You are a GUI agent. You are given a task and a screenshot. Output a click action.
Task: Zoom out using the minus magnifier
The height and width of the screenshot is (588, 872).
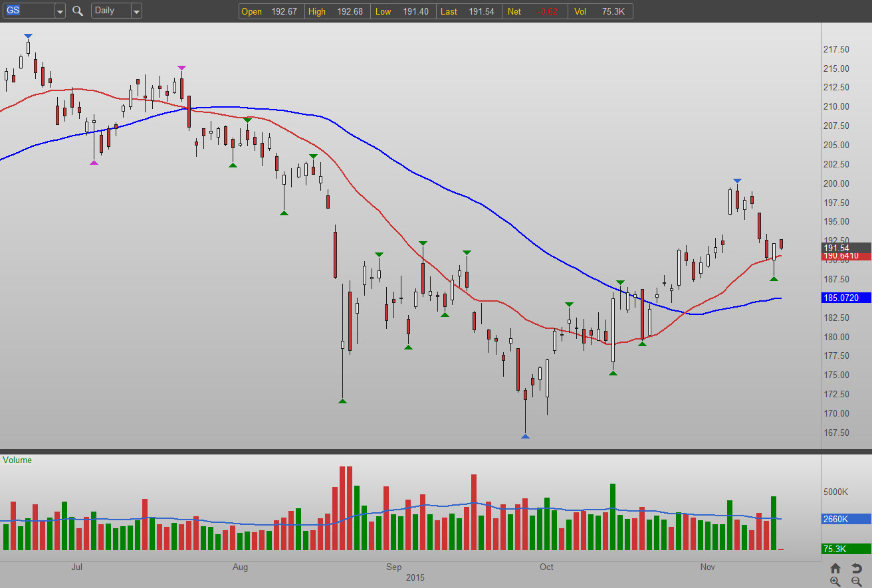pyautogui.click(x=857, y=582)
